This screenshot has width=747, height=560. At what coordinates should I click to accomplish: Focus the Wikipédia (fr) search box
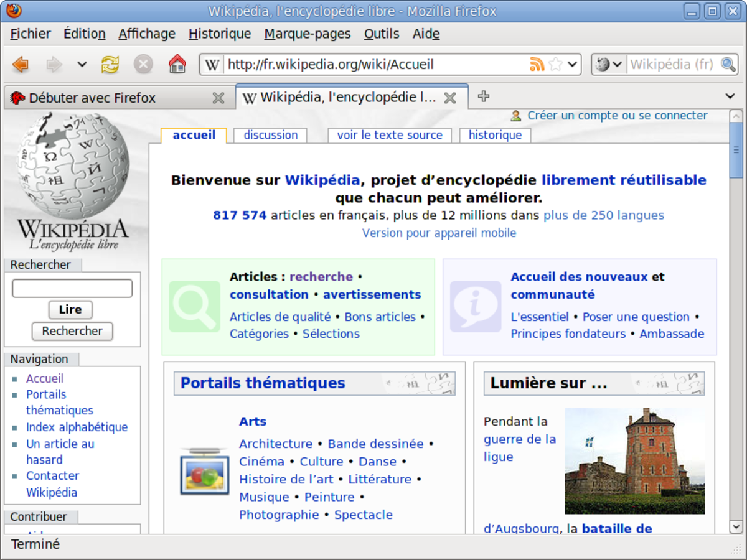pos(672,64)
